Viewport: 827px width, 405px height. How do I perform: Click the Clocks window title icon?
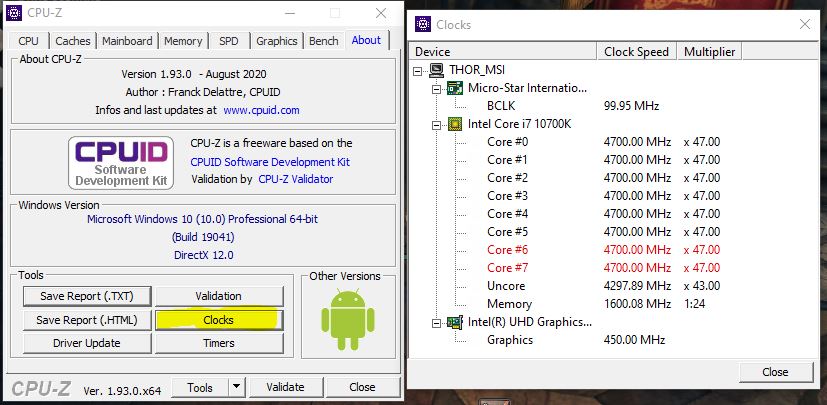[423, 24]
